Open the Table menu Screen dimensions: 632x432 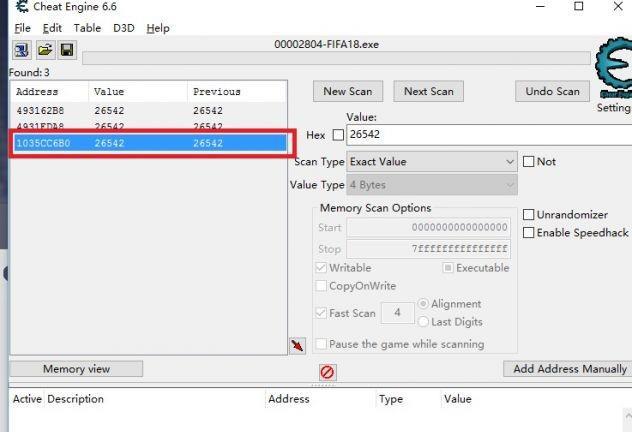point(87,28)
